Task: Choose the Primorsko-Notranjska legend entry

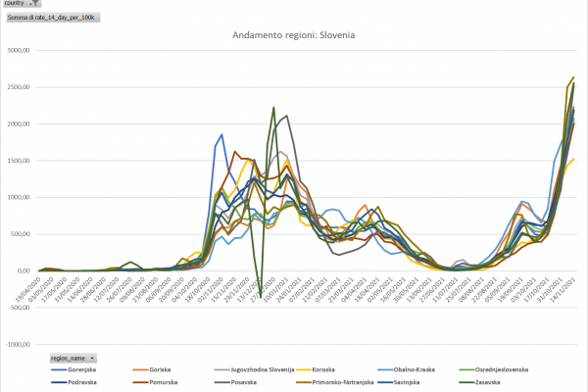Action: tap(335, 382)
